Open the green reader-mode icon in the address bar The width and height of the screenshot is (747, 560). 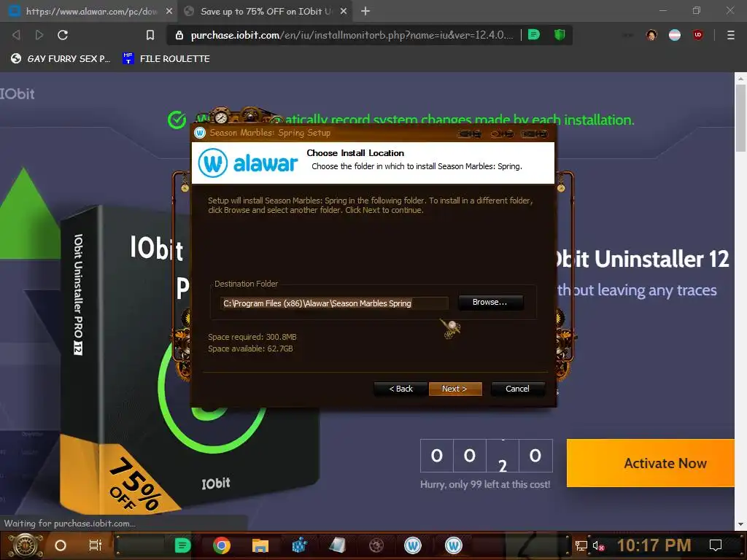(534, 35)
